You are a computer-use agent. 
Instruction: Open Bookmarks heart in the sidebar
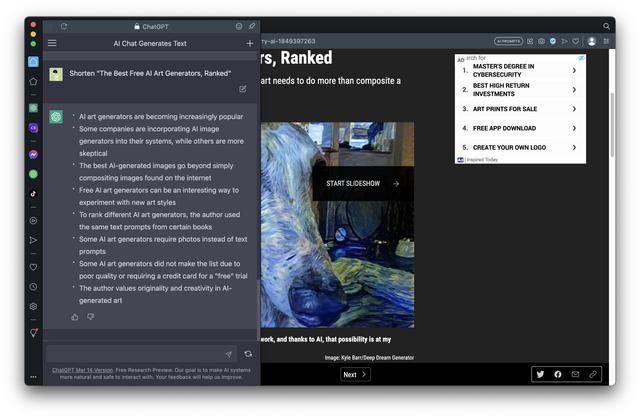pos(33,267)
